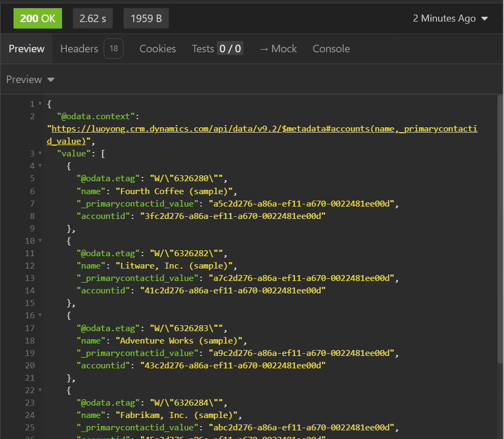Collapse the root object at line 1

(40, 104)
